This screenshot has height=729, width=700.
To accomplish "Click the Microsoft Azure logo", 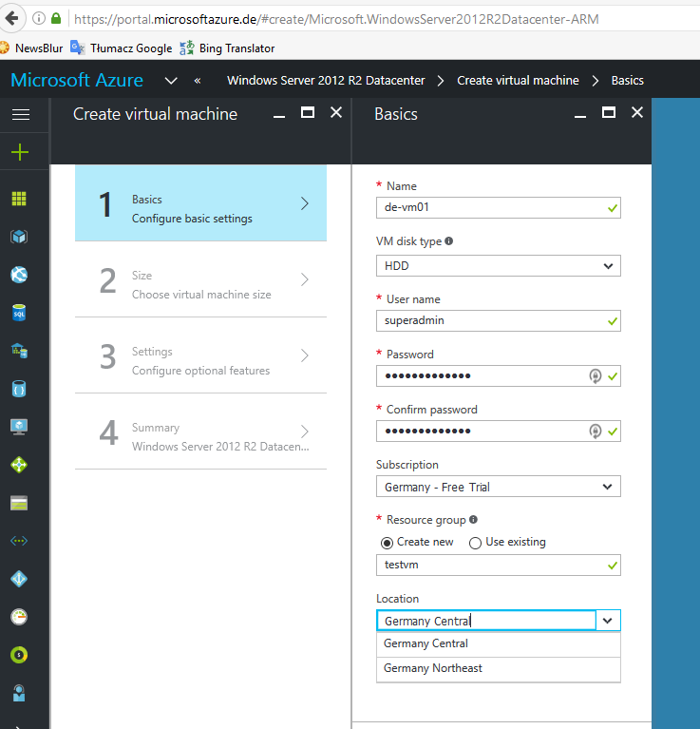I will [77, 80].
